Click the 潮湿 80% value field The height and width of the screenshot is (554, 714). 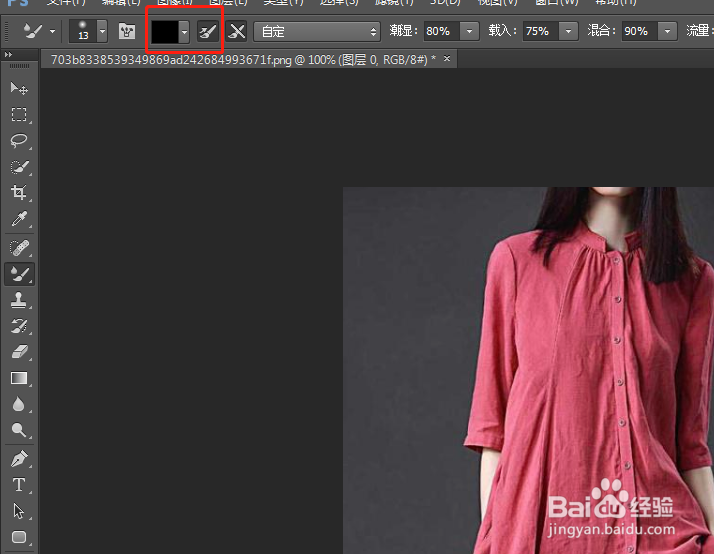[442, 31]
